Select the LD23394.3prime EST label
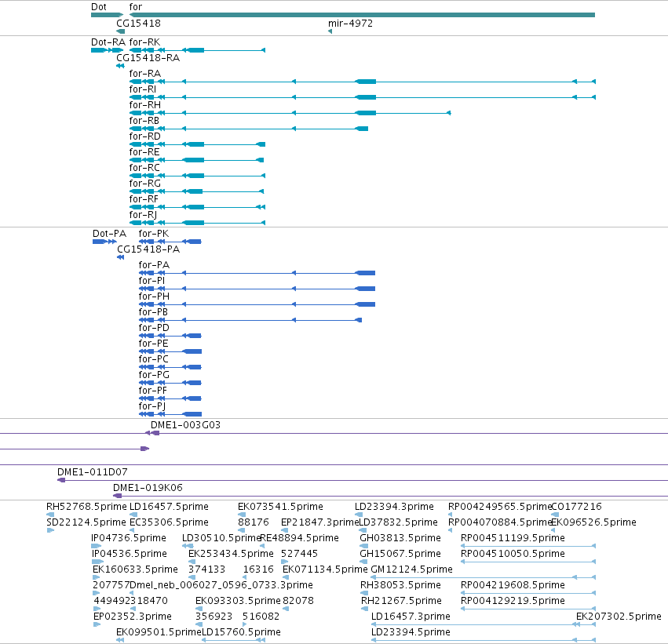Viewport: 668px width, 644px height. [x=394, y=507]
